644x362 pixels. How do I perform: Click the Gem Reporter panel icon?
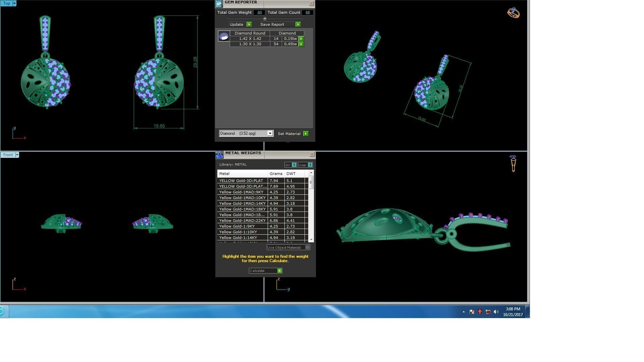[x=219, y=4]
